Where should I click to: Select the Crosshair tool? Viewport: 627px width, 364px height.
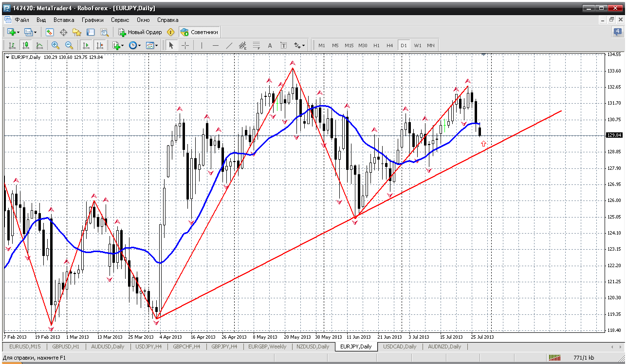tap(185, 45)
